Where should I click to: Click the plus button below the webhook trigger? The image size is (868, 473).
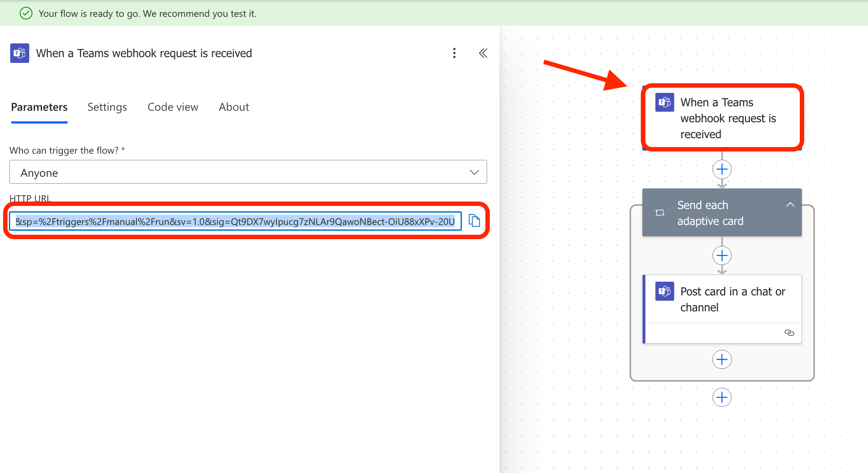coord(722,169)
